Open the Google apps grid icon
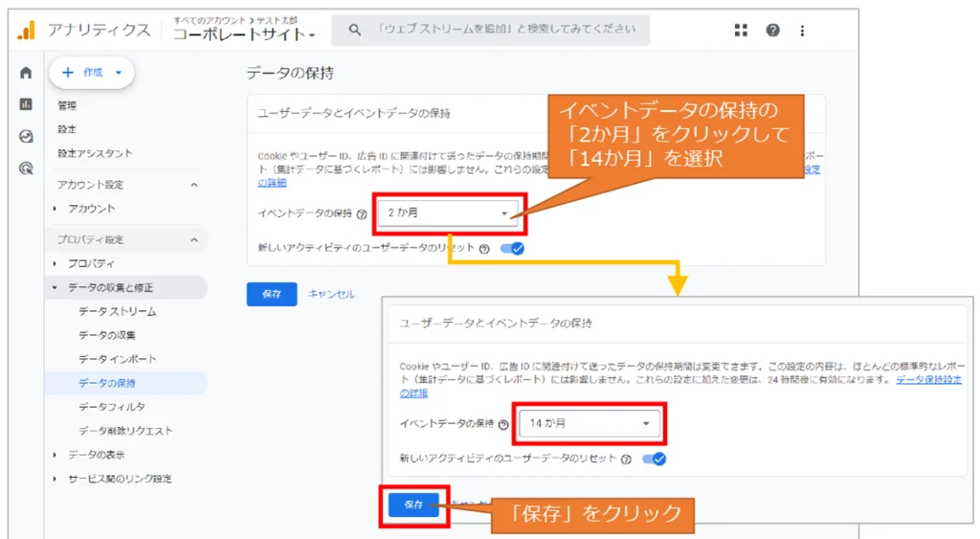Viewport: 980px width, 539px height. [x=741, y=31]
